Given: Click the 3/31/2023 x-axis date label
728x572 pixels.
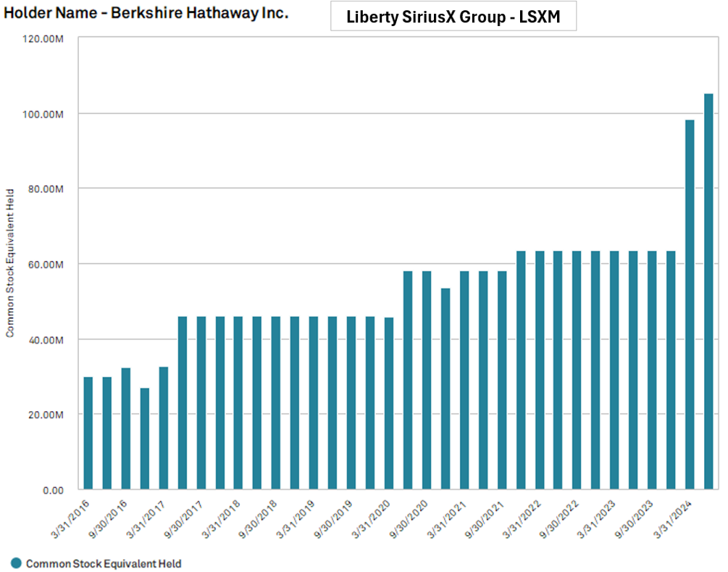Looking at the screenshot, I should (x=596, y=520).
